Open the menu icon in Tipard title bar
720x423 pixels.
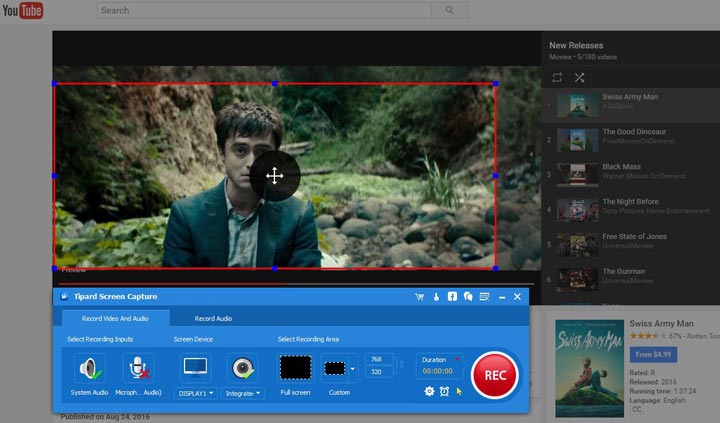484,297
